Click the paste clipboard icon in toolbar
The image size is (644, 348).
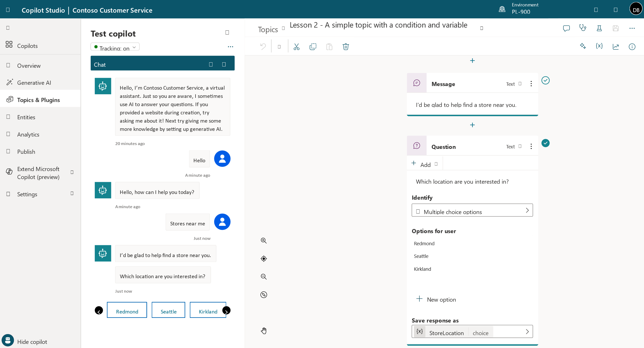[x=329, y=47]
